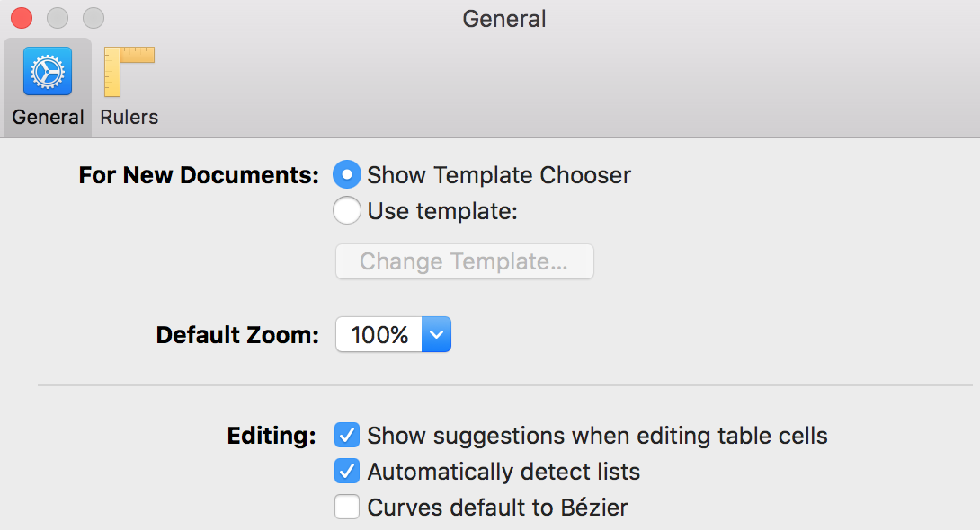The width and height of the screenshot is (980, 530).
Task: Click the 'Show suggestions when editing table cells' text
Action: 597,437
